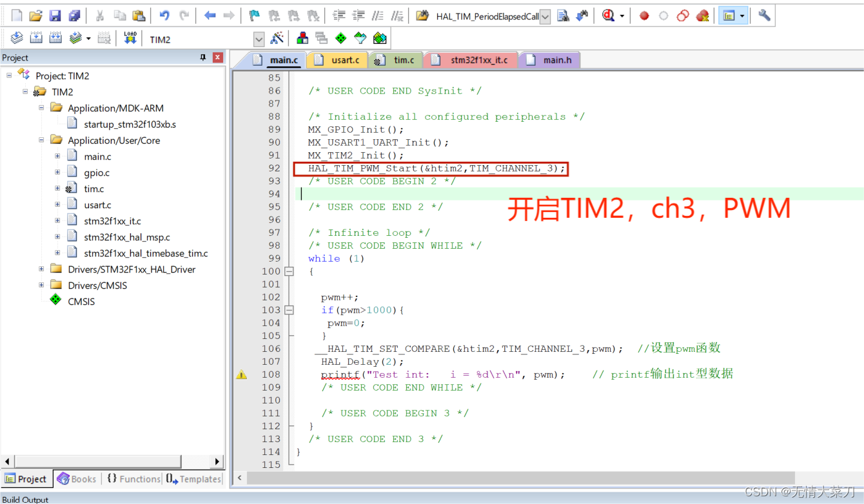Screen dimensions: 864x504
Task: Open a file with the folder icon
Action: (x=36, y=15)
